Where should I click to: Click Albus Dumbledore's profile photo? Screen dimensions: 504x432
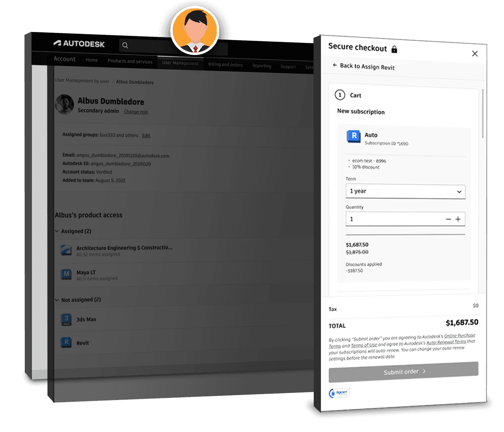pyautogui.click(x=64, y=105)
